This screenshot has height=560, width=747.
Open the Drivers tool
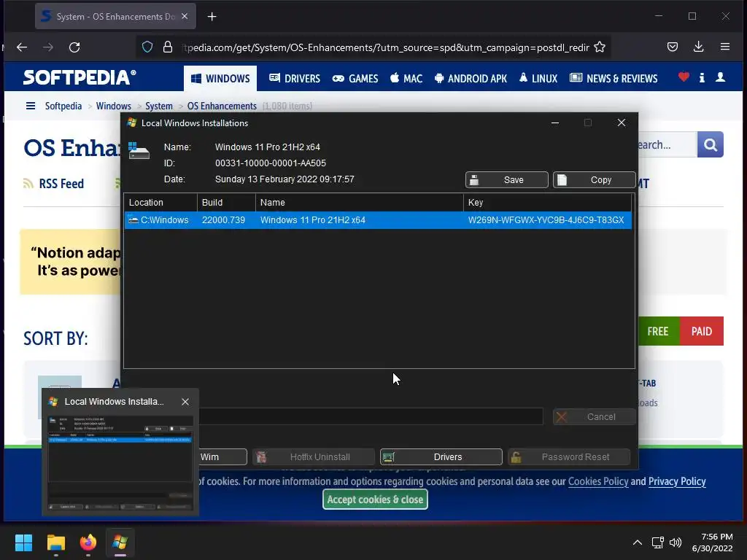coord(441,457)
